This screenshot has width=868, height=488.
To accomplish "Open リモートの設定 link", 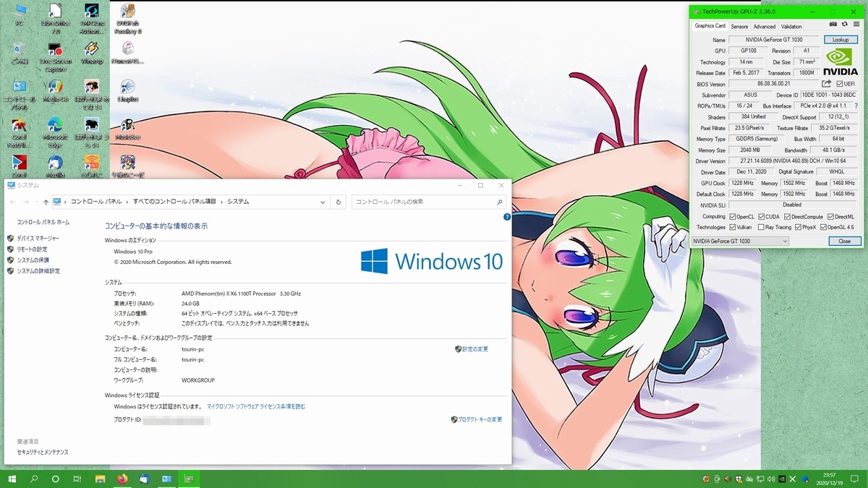I will (32, 249).
